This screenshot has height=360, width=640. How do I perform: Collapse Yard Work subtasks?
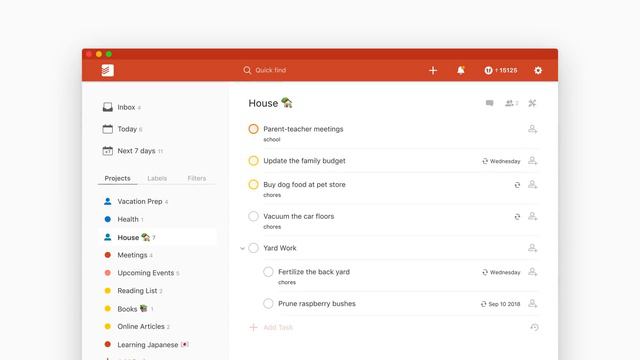click(x=242, y=248)
